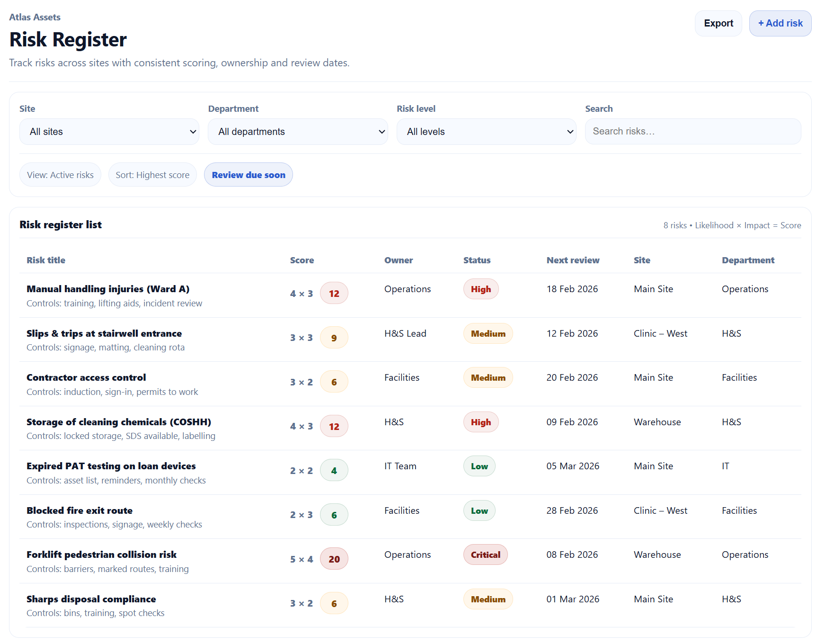Viewport: 817px width, 644px height.
Task: Click the Critical status badge
Action: click(485, 555)
